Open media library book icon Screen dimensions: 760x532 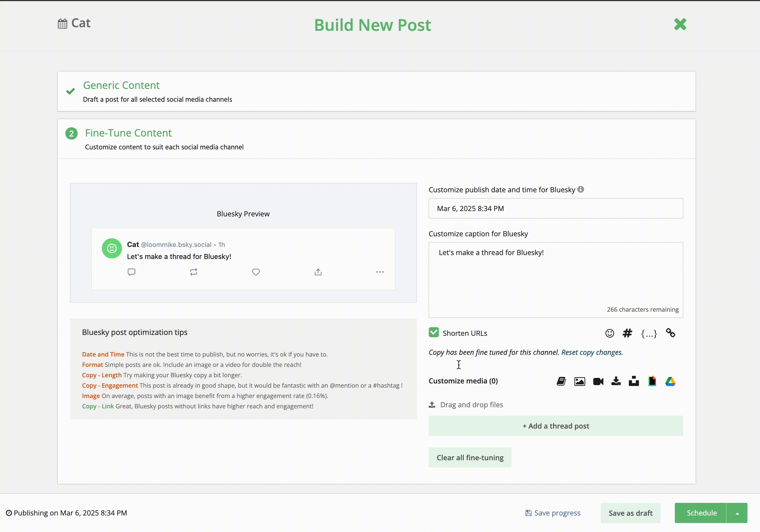pyautogui.click(x=561, y=381)
